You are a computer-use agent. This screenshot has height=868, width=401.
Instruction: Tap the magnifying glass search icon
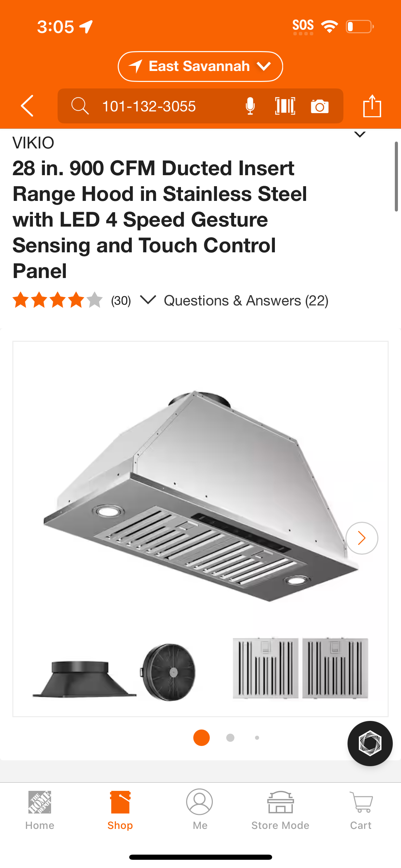tap(80, 106)
